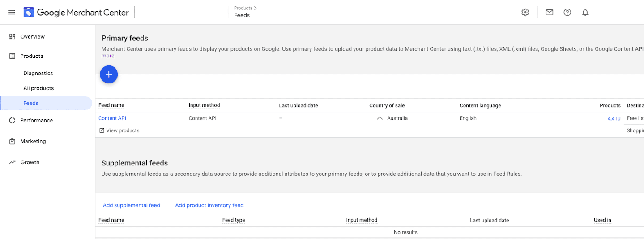This screenshot has width=644, height=239.
Task: Open the mail notifications icon
Action: 549,13
